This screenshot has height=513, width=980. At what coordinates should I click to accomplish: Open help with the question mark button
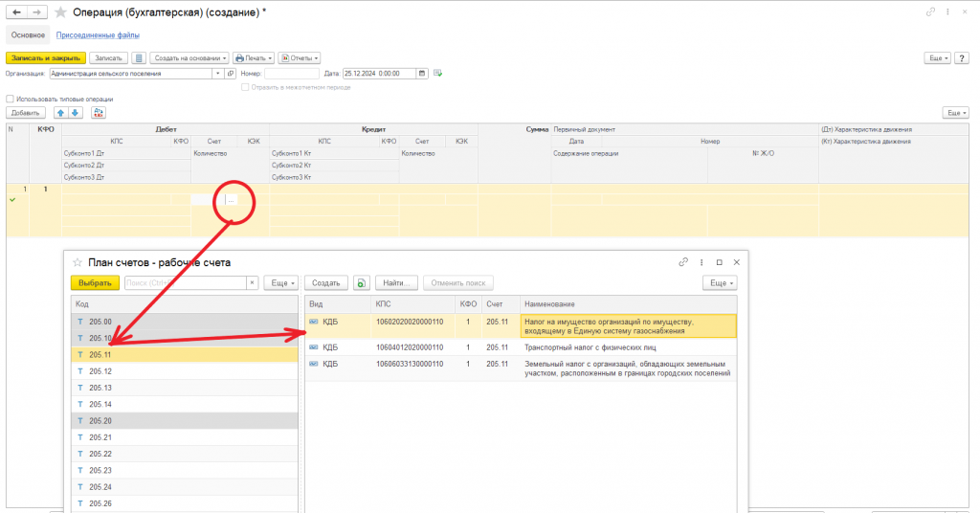(x=962, y=58)
